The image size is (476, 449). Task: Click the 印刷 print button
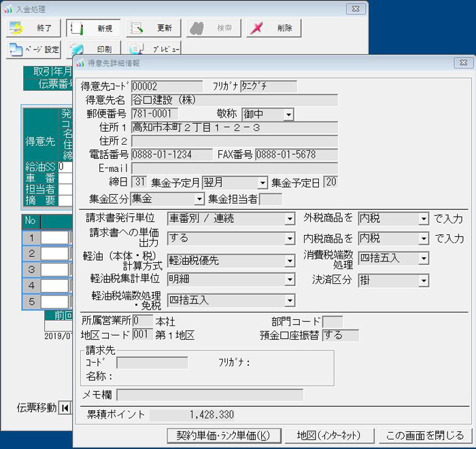pos(93,50)
